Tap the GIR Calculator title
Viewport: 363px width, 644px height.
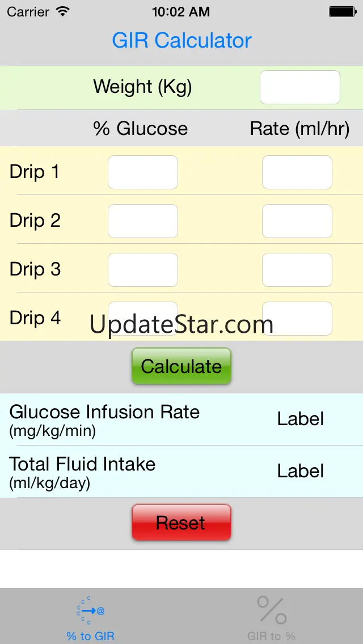coord(181,41)
